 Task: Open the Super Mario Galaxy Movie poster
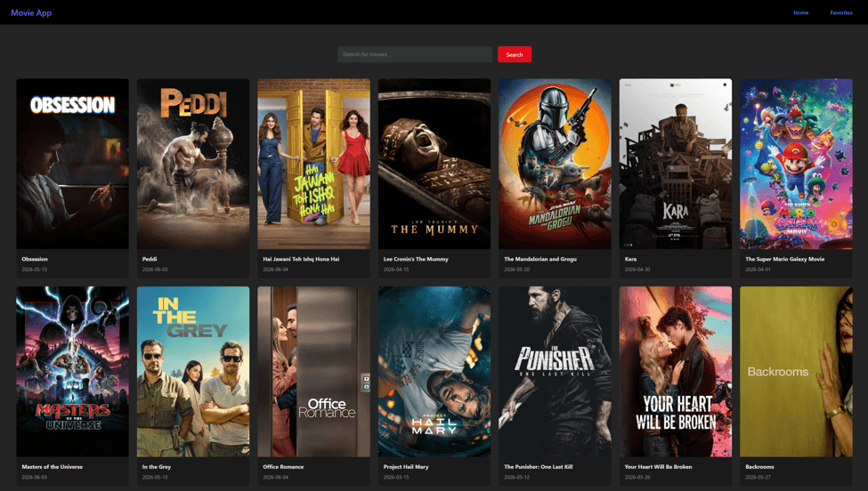click(x=796, y=164)
